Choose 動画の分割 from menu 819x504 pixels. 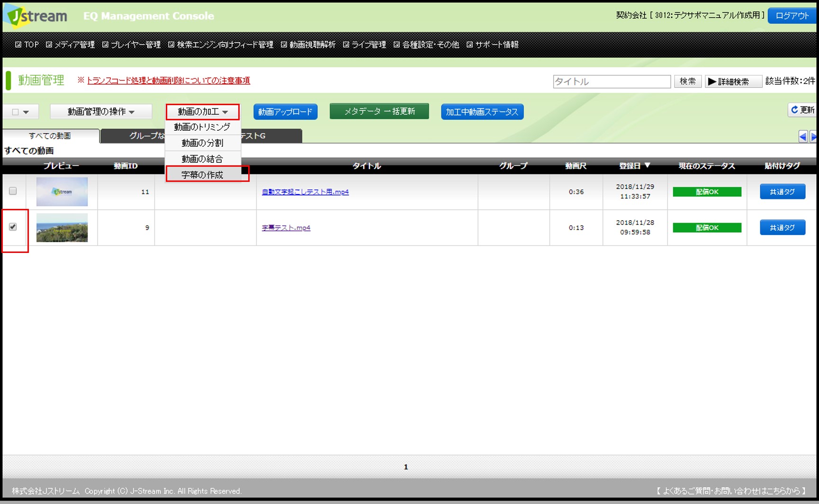tap(202, 143)
